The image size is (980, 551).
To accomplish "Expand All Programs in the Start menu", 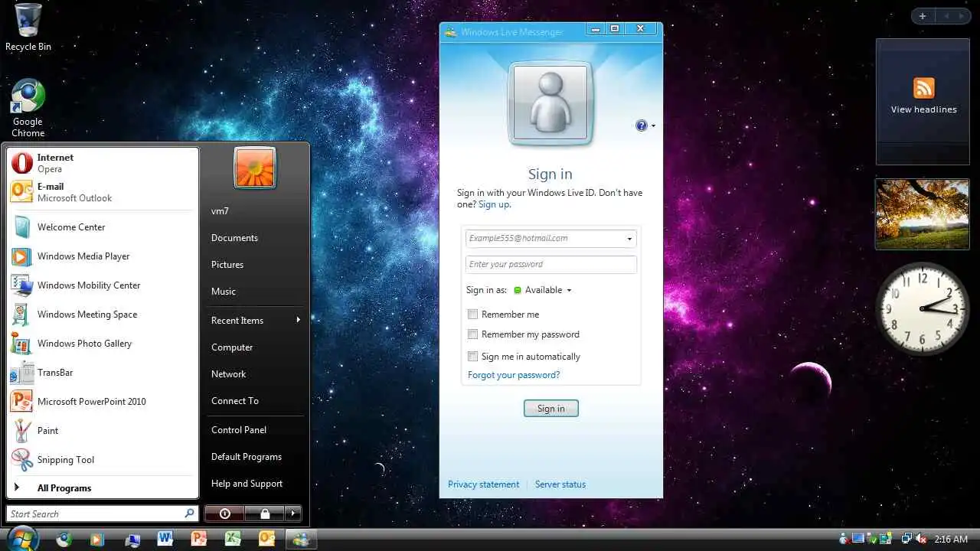I will point(102,487).
